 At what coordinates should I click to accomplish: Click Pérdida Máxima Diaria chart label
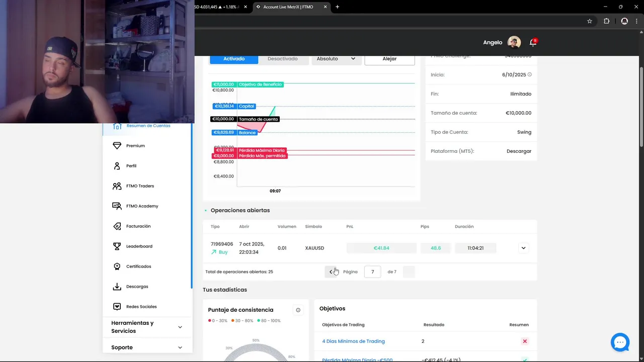pos(262,150)
